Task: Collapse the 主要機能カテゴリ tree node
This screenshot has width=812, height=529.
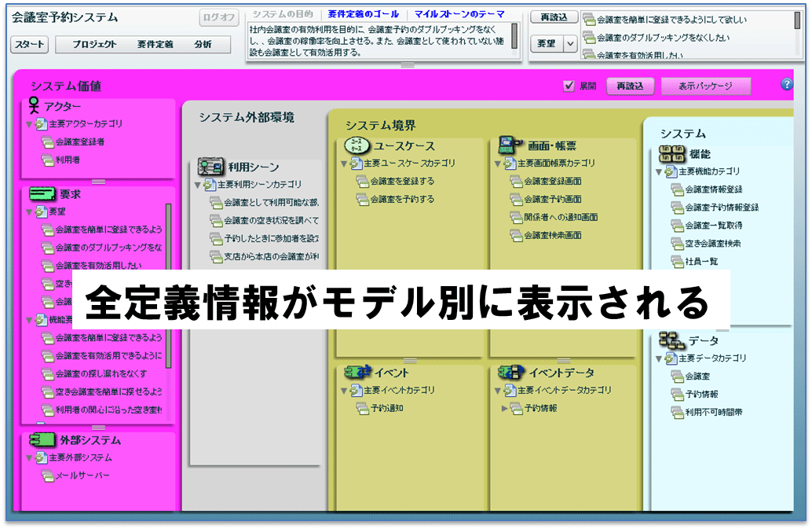Action: [659, 171]
